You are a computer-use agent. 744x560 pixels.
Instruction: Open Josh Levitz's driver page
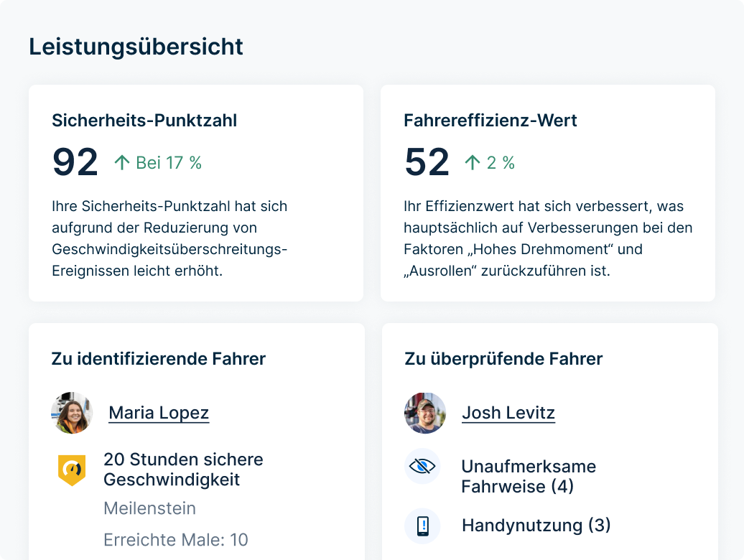tap(508, 413)
